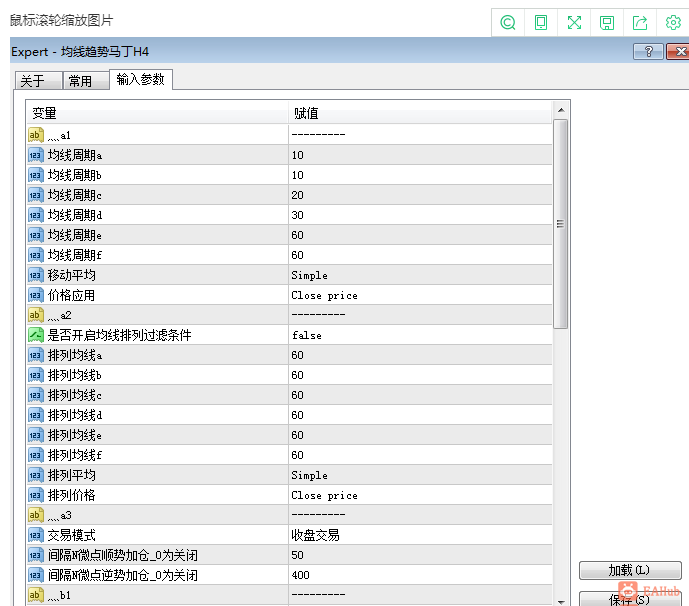Click string icon beside ﹏a2 row

pyautogui.click(x=36, y=315)
